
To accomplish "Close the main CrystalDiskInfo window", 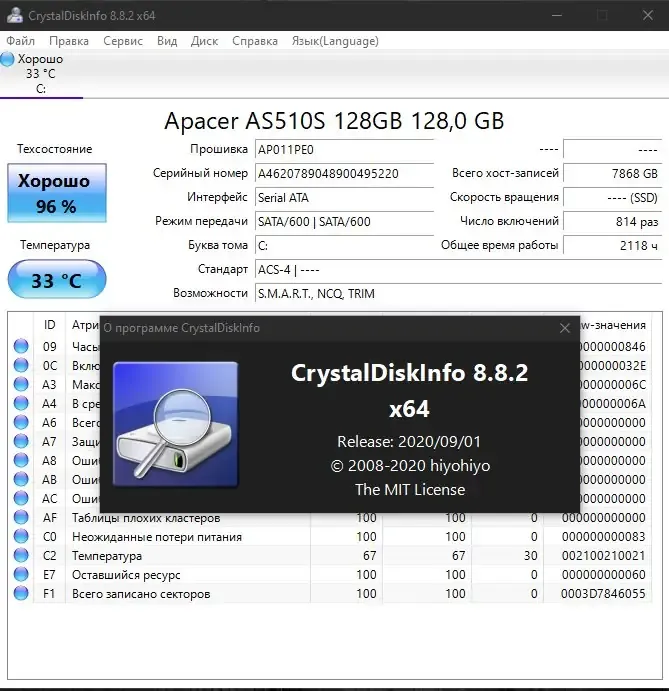I will click(x=648, y=15).
